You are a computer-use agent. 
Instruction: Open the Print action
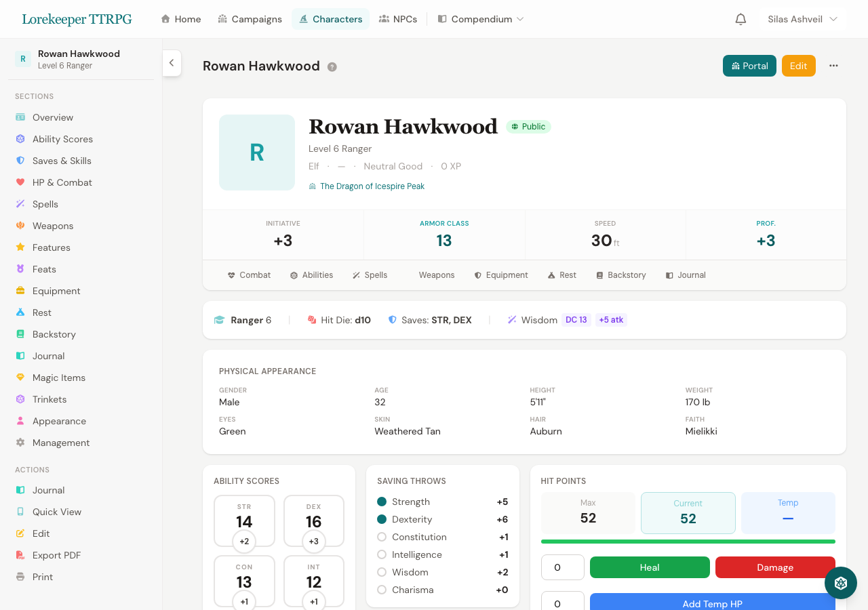point(42,576)
